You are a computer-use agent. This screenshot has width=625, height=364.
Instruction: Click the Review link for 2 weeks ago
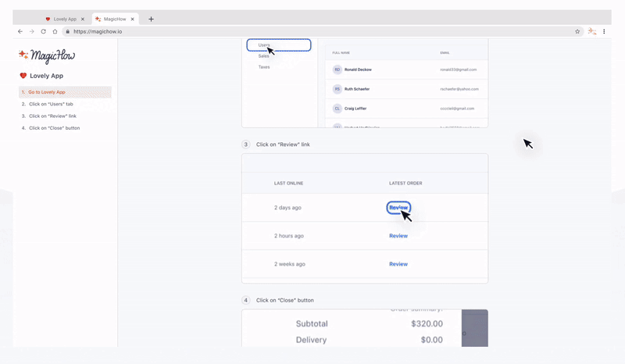[398, 264]
